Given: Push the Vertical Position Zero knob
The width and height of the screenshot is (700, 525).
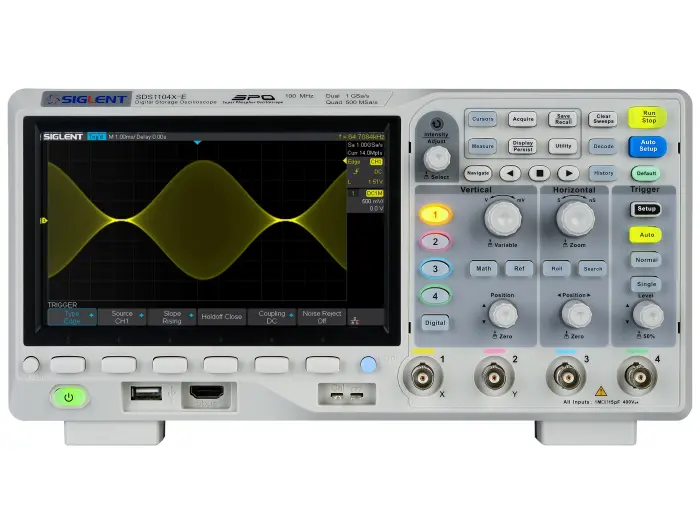Looking at the screenshot, I should [503, 314].
